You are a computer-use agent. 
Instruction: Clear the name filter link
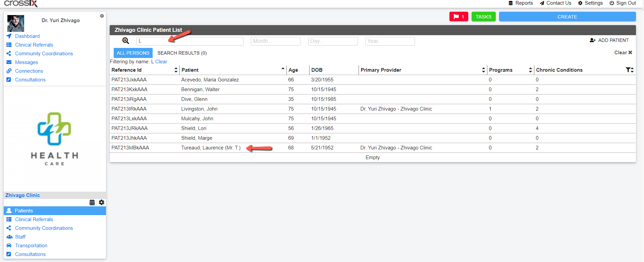coord(161,62)
